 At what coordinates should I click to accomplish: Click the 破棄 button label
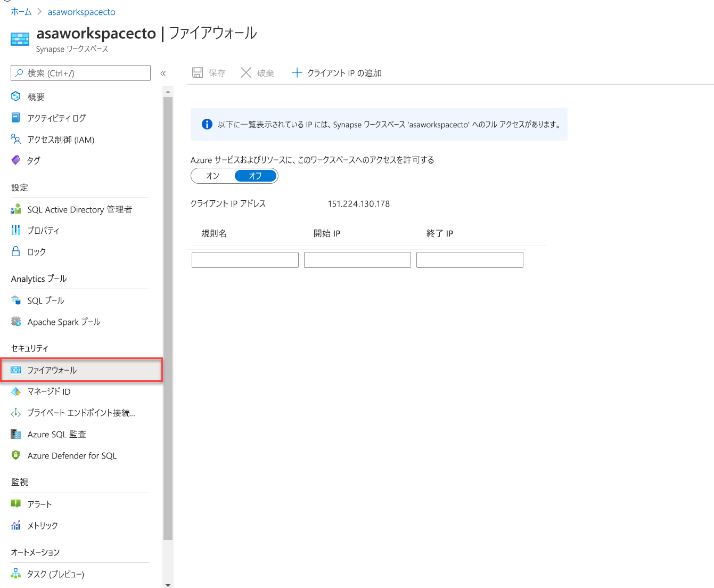(x=265, y=73)
